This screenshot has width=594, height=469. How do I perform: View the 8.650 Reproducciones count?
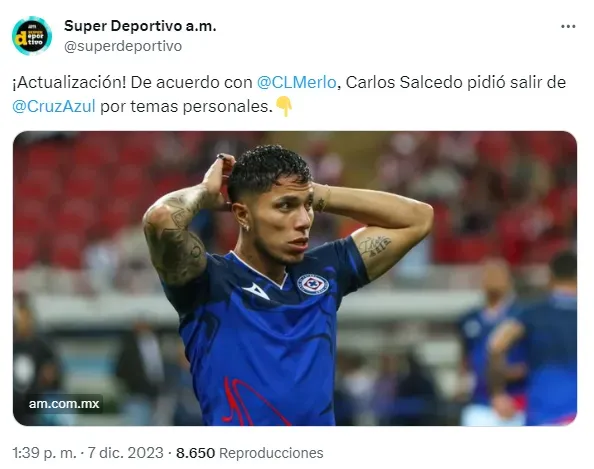(x=250, y=453)
